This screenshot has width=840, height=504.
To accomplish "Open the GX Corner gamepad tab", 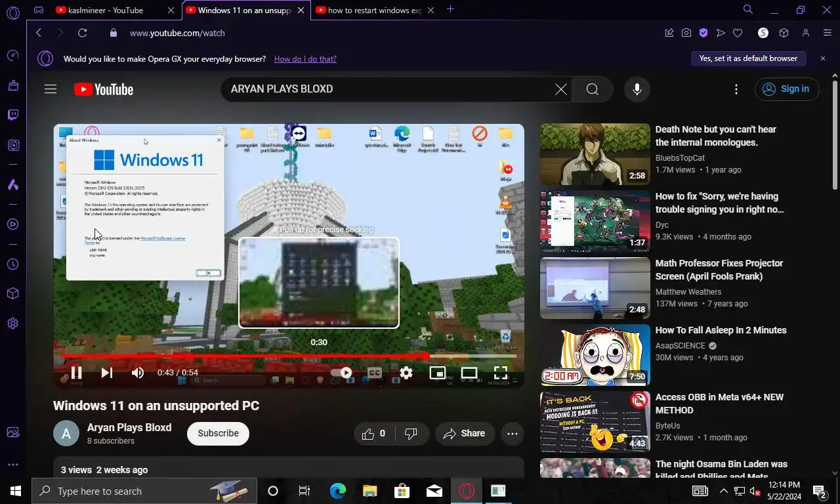I will (x=39, y=10).
